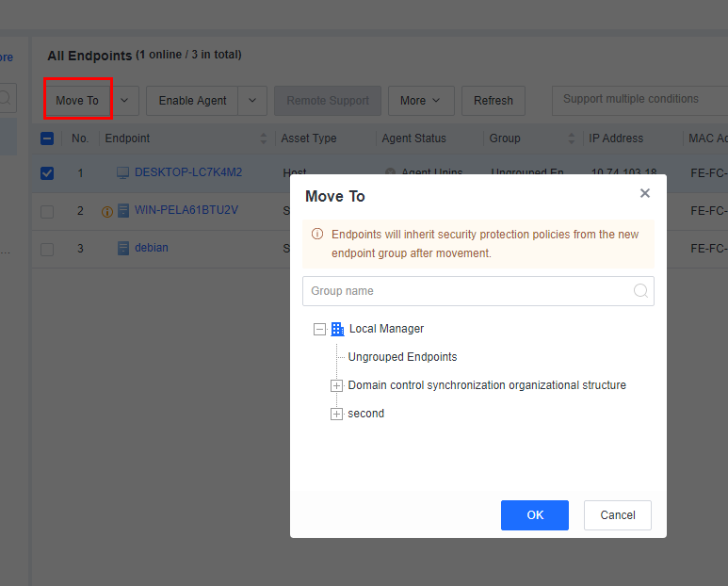This screenshot has width=728, height=586.
Task: Click the DESKTOP-LC7K4M2 monitor icon
Action: point(122,172)
